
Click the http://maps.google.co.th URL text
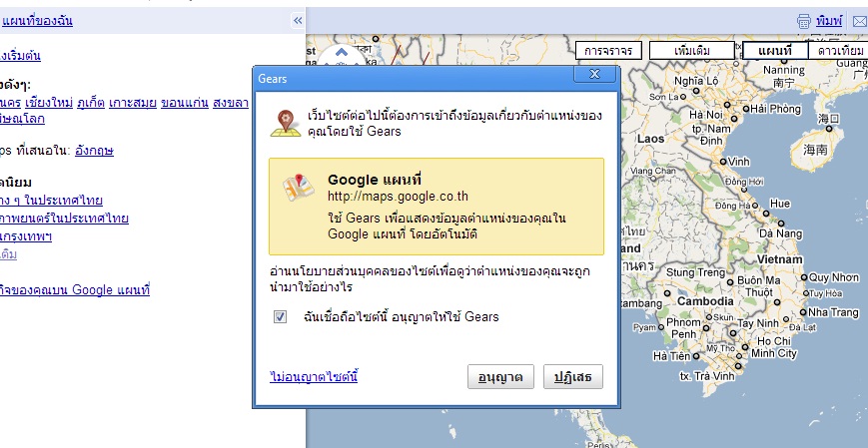pos(398,197)
